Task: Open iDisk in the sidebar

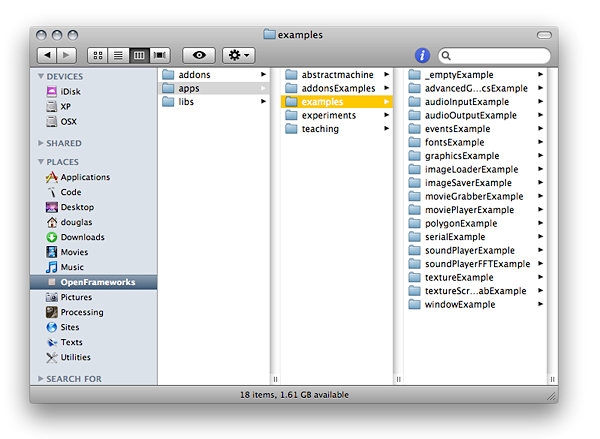Action: coord(70,91)
